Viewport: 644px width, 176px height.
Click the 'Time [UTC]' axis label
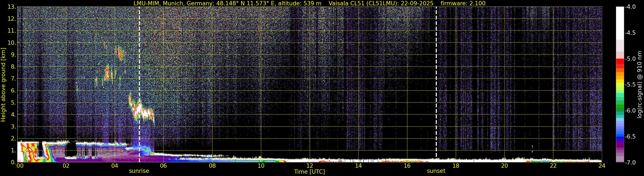310,172
